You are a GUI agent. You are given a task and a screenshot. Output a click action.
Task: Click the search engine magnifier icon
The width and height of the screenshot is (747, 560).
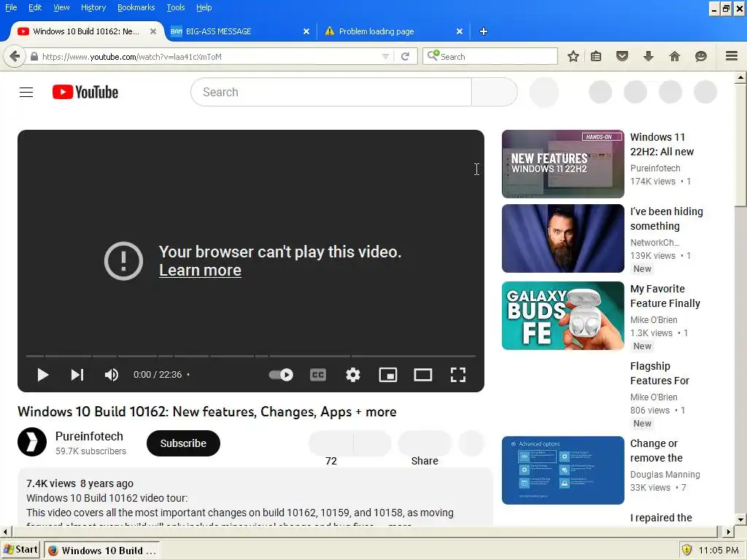[433, 55]
